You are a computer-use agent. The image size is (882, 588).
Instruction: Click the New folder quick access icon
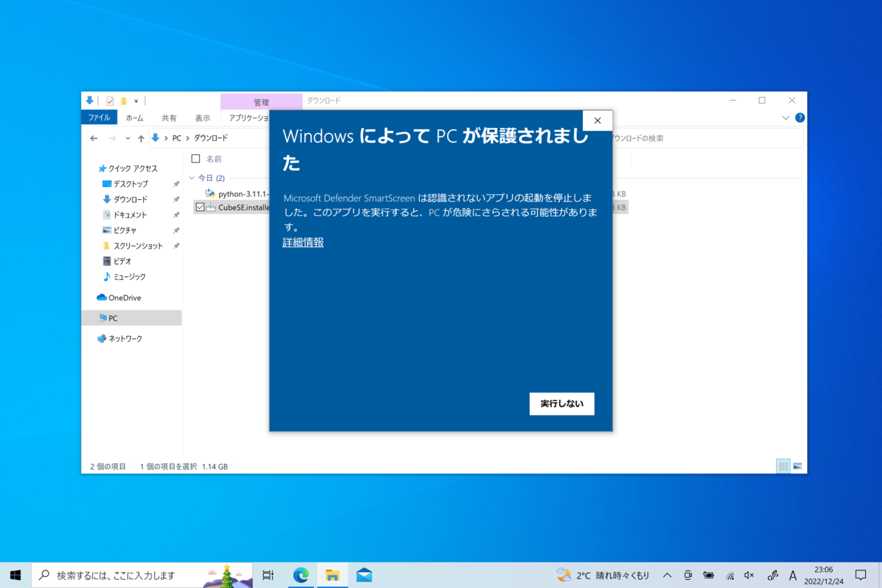tap(124, 101)
